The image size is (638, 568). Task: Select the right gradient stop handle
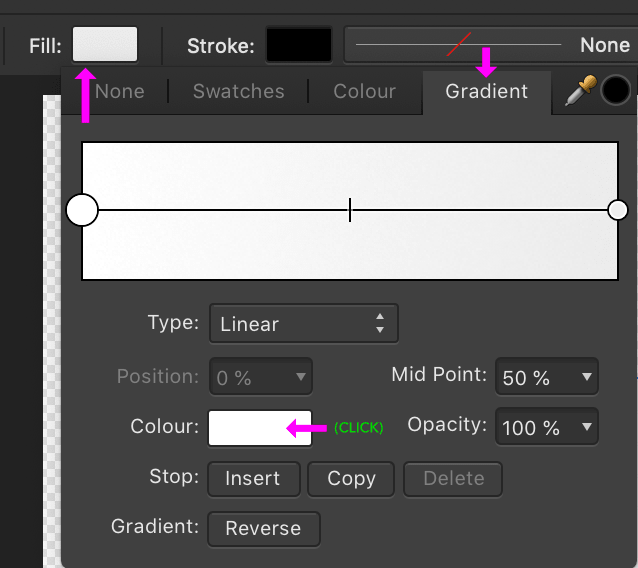[x=618, y=210]
